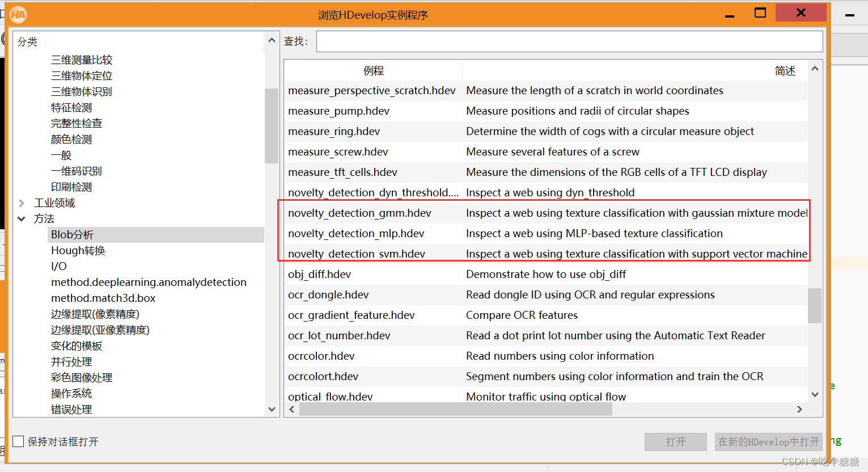Click 在新的HDevelop中打开 button
The image size is (868, 472).
pos(769,442)
